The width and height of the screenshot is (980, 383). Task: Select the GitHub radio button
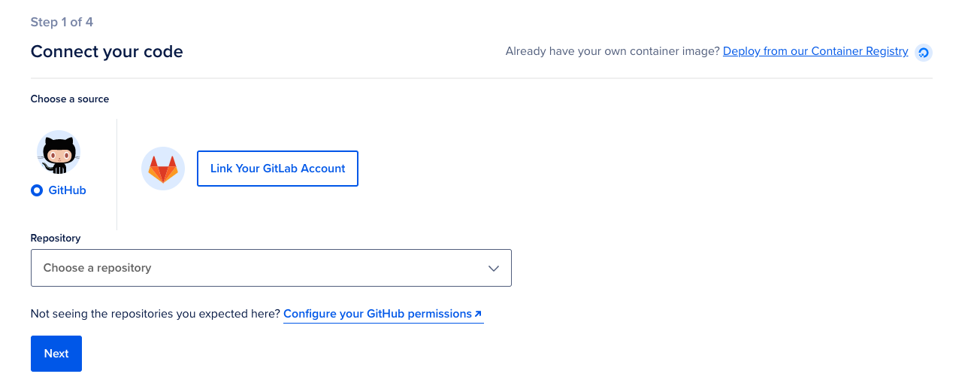pos(37,190)
